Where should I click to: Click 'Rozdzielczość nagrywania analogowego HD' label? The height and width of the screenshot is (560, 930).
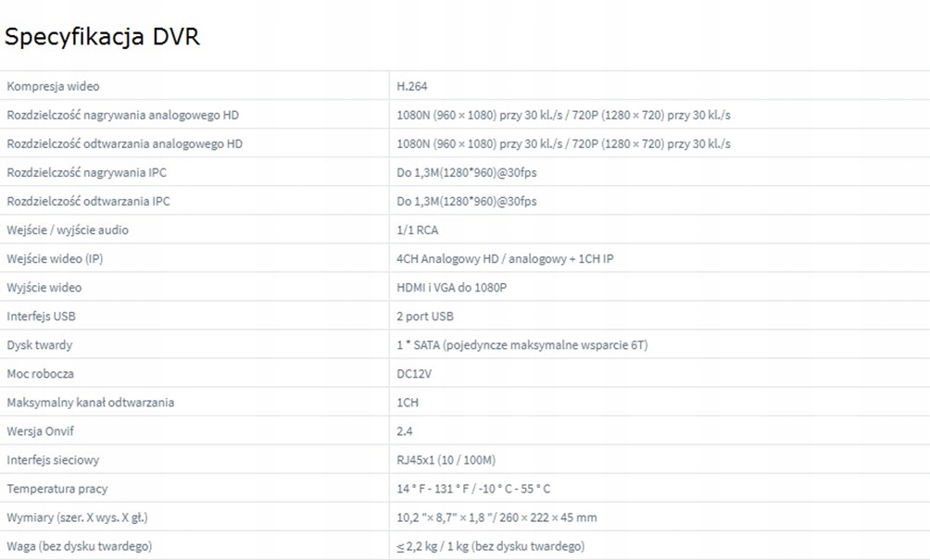click(x=124, y=115)
